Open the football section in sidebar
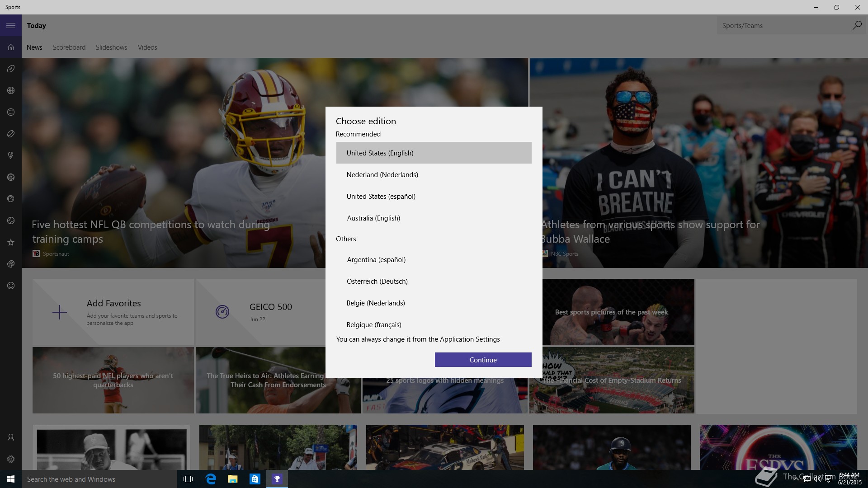 (x=11, y=69)
